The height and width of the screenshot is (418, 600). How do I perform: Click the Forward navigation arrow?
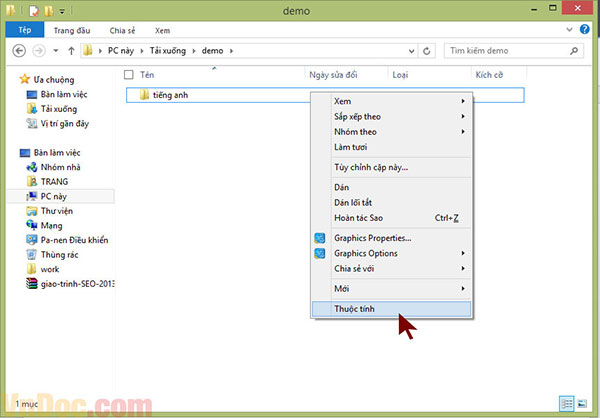coord(39,51)
